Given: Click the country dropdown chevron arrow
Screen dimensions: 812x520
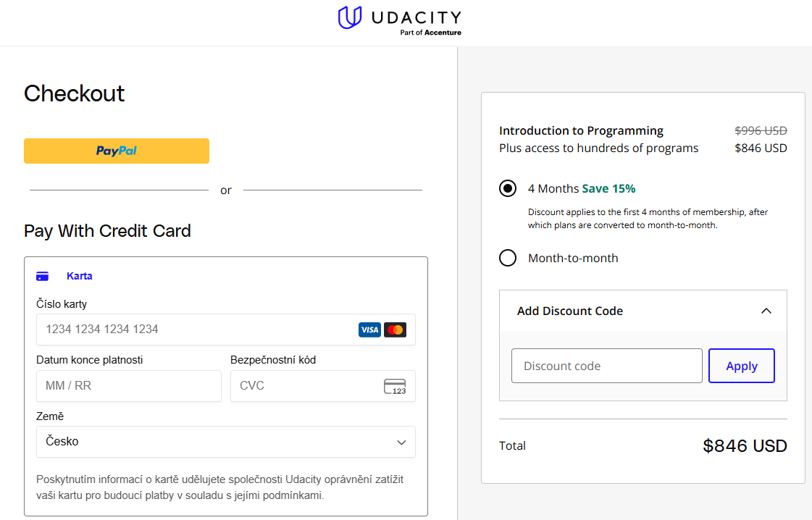Looking at the screenshot, I should pyautogui.click(x=401, y=442).
